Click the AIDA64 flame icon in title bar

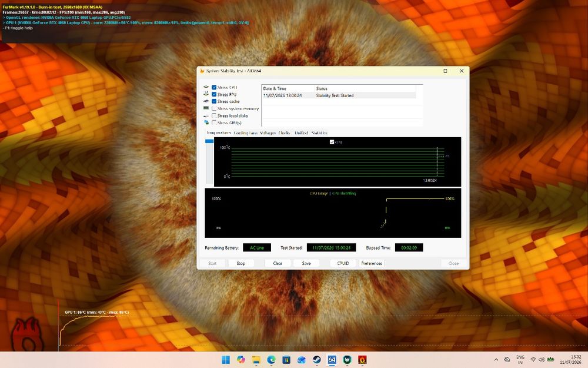click(x=202, y=71)
